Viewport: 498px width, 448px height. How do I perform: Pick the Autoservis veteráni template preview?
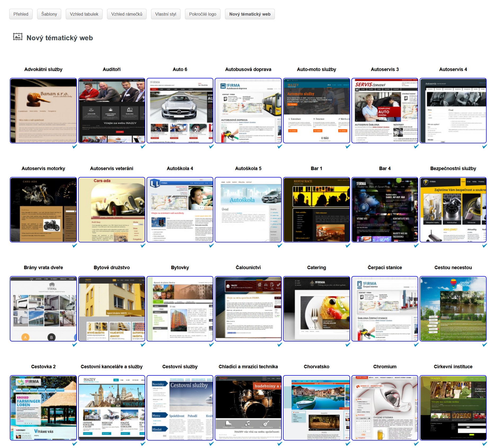coord(112,210)
